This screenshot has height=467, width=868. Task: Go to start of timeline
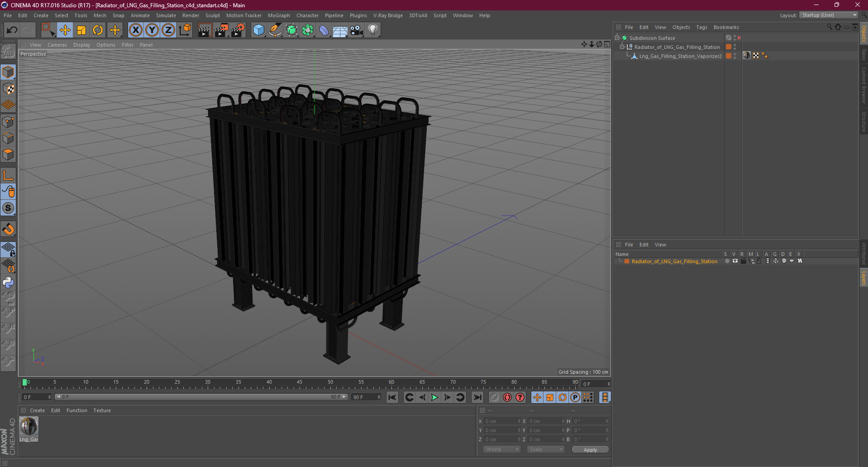392,397
